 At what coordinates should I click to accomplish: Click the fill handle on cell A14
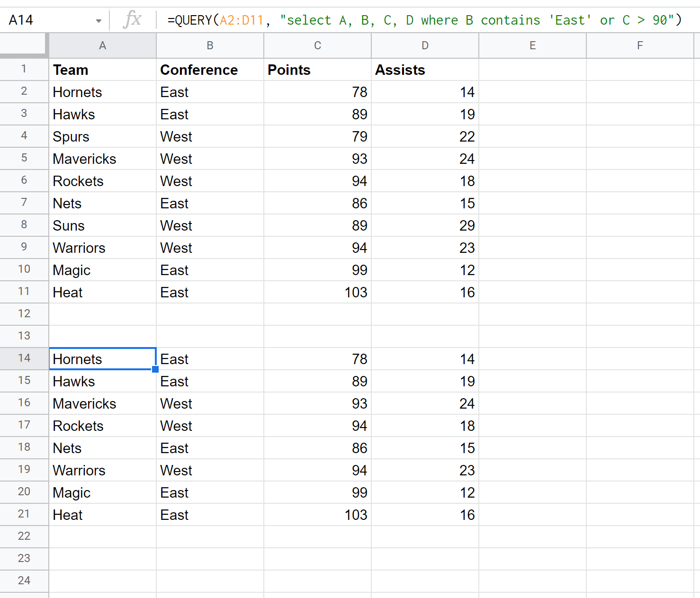pos(155,369)
